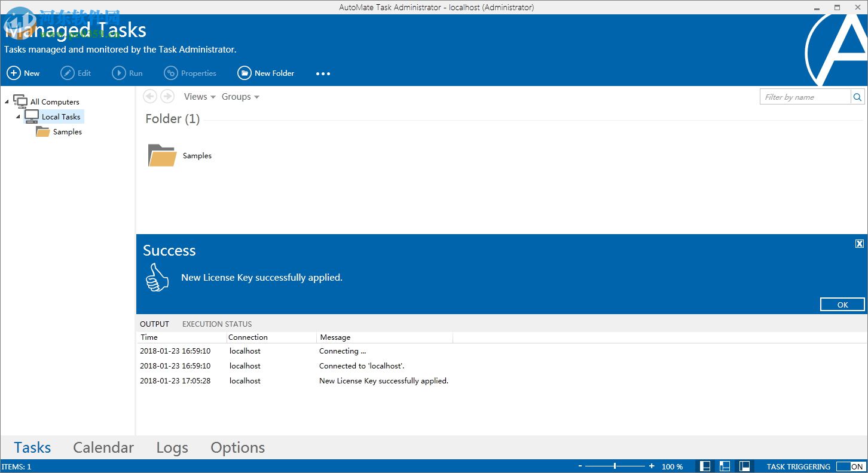
Task: Navigate back with the left arrow
Action: [x=150, y=96]
